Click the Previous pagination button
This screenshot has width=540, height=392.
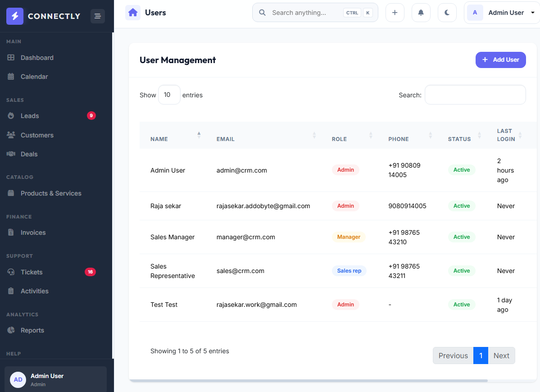(x=453, y=356)
